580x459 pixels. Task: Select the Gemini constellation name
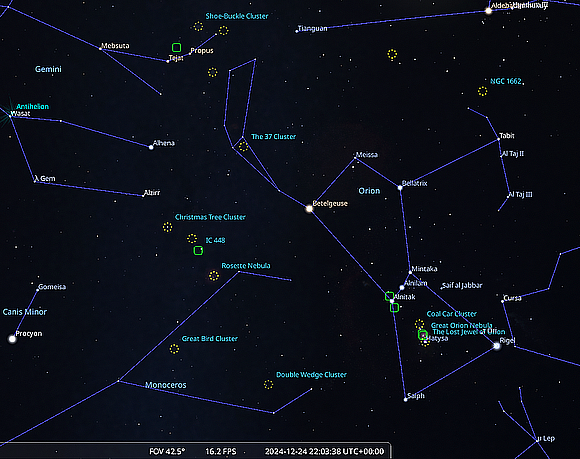coord(48,69)
